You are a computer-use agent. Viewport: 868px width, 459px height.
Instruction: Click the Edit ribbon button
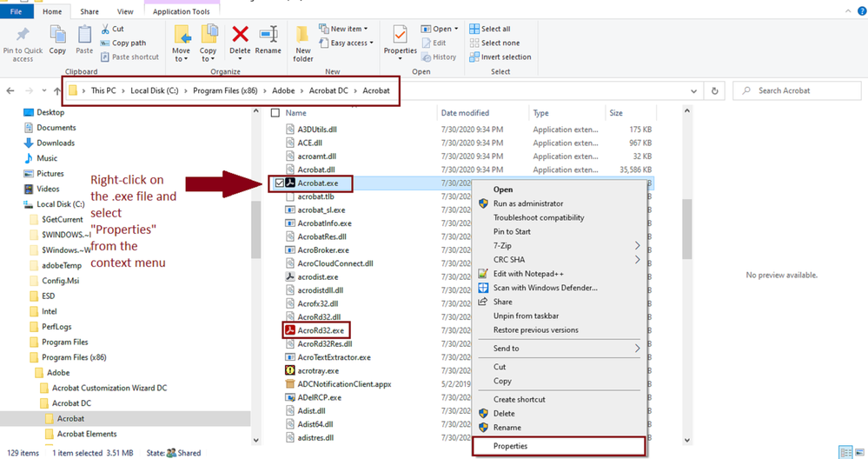point(434,43)
